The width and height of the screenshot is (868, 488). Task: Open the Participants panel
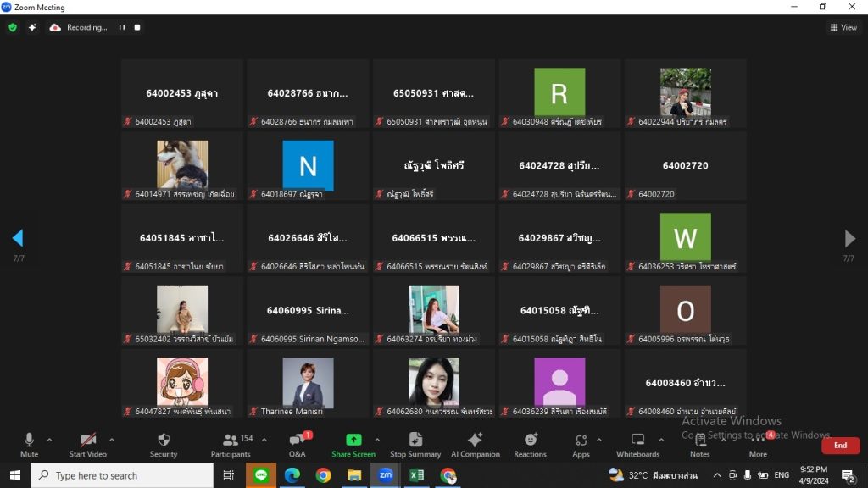pyautogui.click(x=231, y=445)
